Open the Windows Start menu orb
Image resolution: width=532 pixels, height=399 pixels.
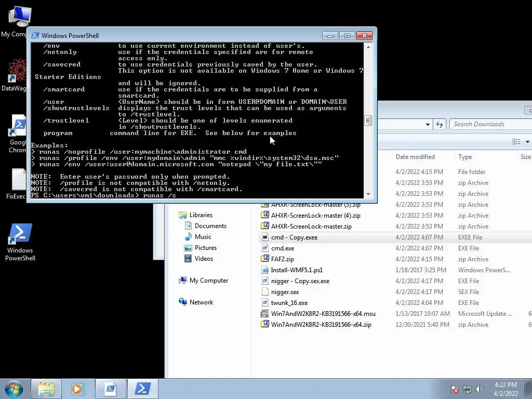click(x=14, y=389)
